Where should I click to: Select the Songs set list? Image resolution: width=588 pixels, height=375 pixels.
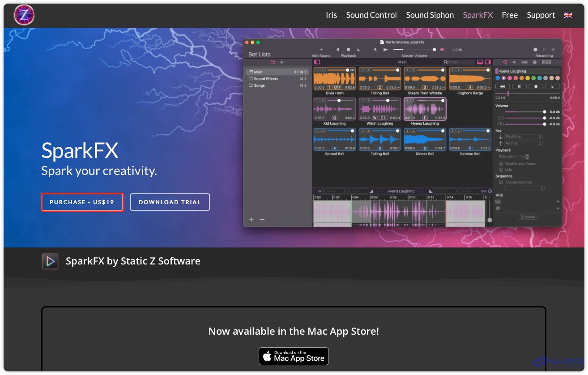point(277,85)
